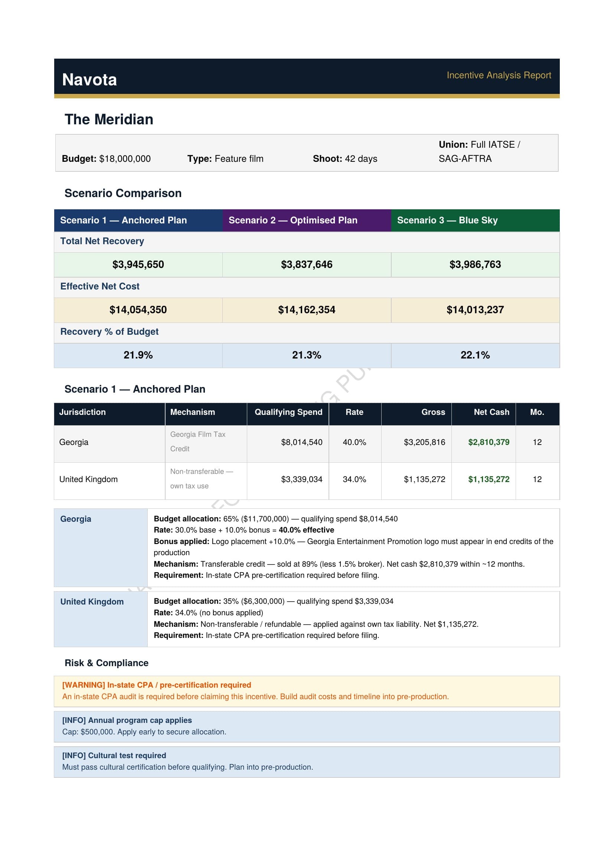Click the Bonus applied: Logo placement line

tap(353, 547)
